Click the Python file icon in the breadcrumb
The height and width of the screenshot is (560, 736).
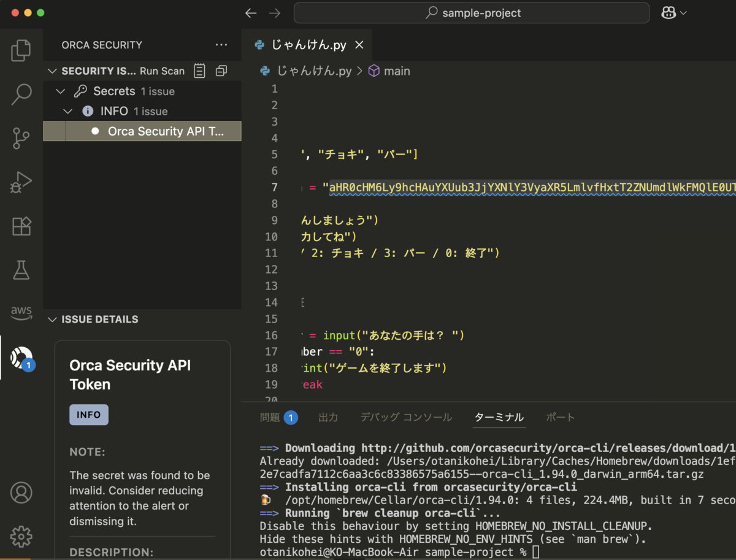[x=265, y=71]
